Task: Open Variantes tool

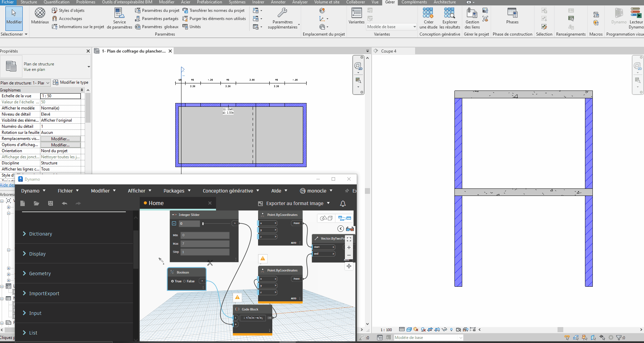Action: click(x=356, y=16)
